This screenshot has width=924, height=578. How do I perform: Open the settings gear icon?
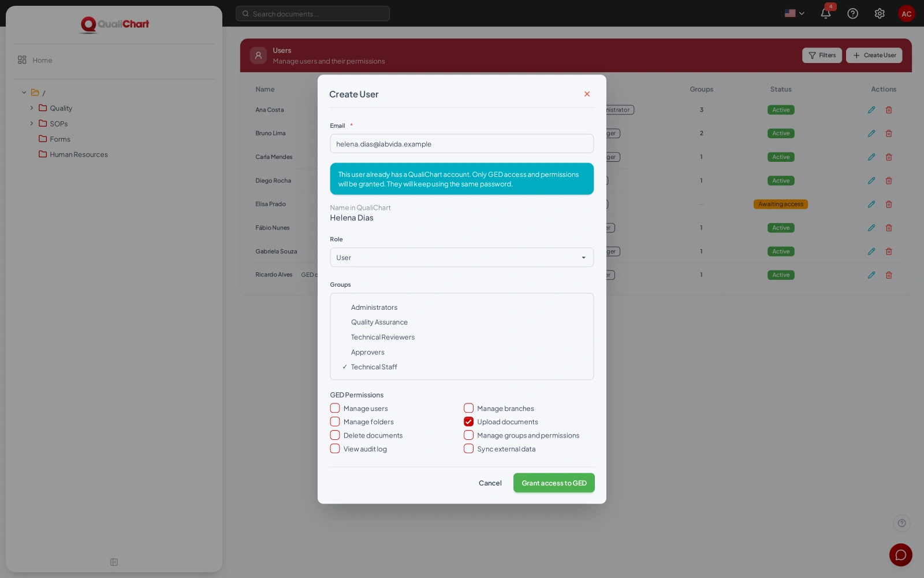pos(880,13)
